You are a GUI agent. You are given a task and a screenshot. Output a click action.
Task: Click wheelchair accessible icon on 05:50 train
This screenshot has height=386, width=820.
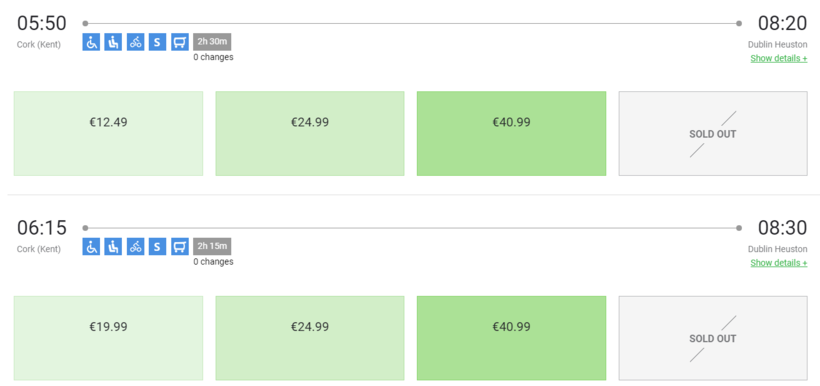(91, 42)
